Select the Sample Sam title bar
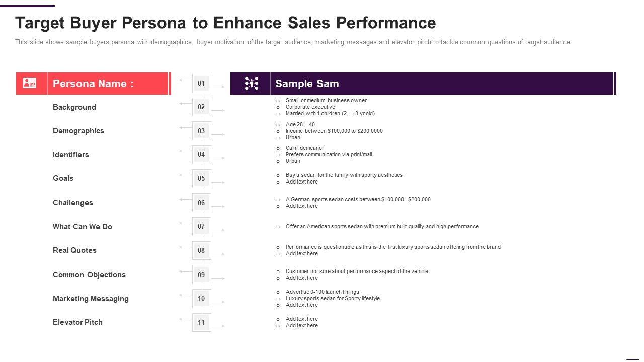 pyautogui.click(x=441, y=84)
